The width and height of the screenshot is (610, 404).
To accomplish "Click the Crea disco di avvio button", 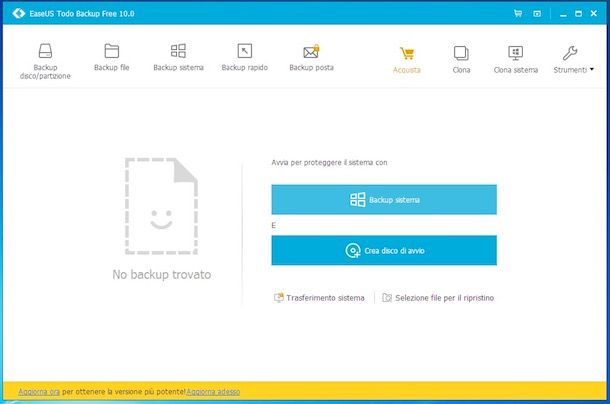I will pyautogui.click(x=384, y=250).
